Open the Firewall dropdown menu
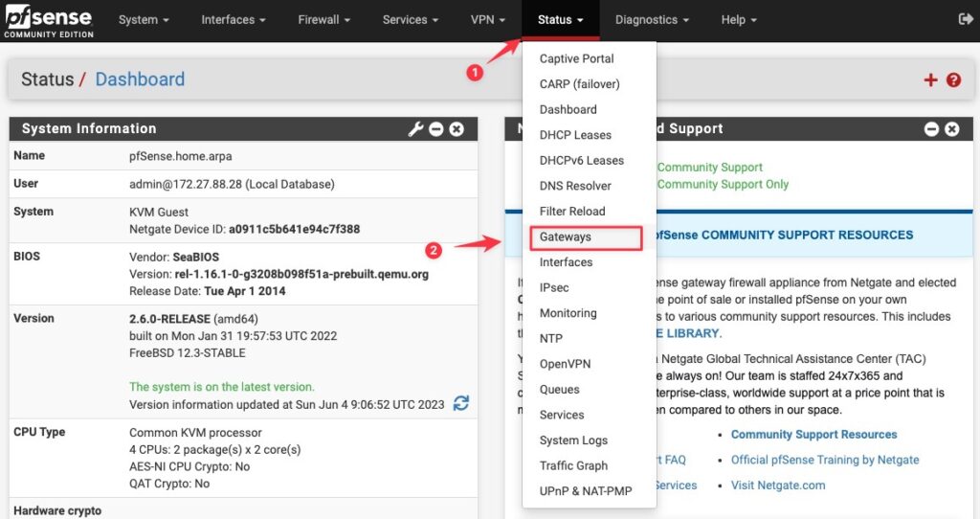 [323, 20]
